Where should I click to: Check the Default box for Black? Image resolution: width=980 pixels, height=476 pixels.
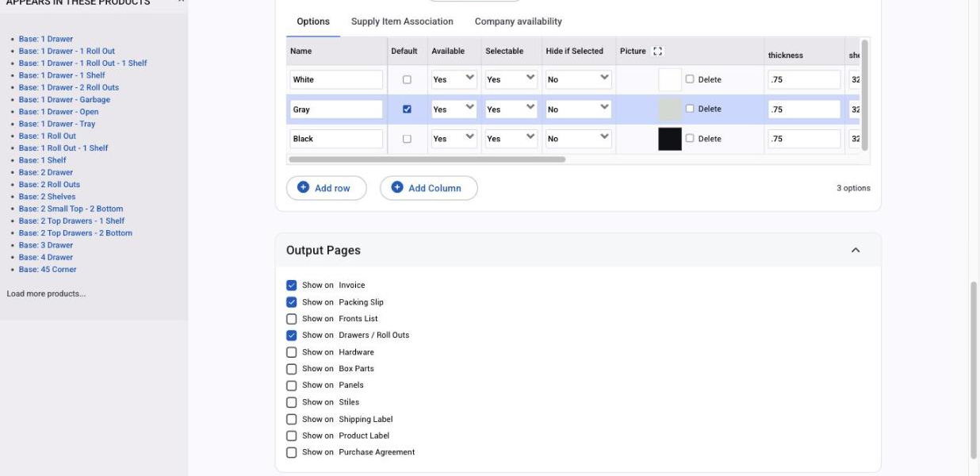[x=407, y=139]
